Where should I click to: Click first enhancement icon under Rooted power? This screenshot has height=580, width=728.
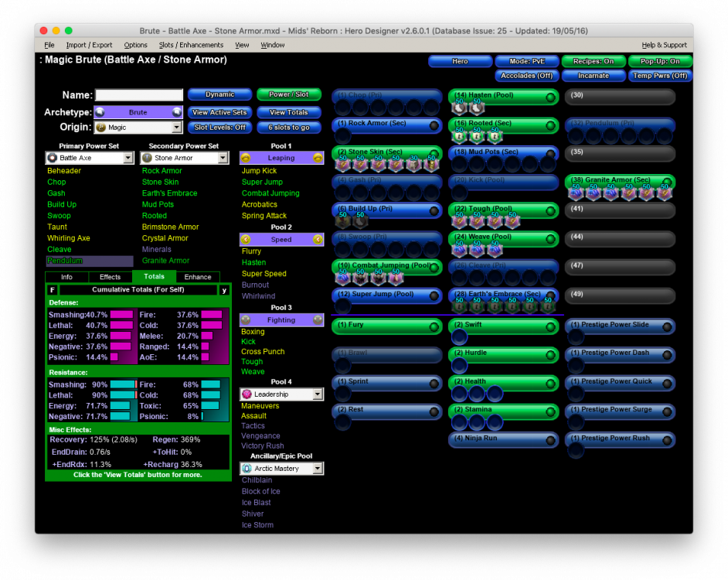[x=458, y=136]
